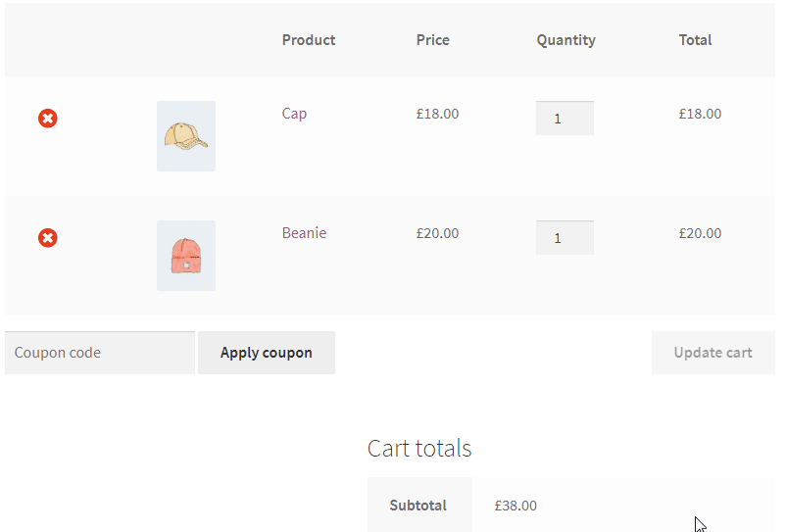Click the £38.00 subtotal amount
This screenshot has width=786, height=532.
[516, 506]
